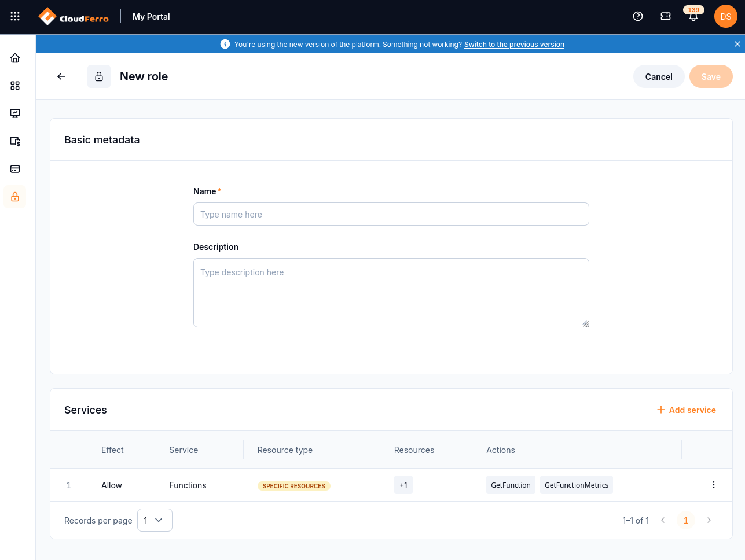Open the vouchers ticket icon
The image size is (745, 560).
[666, 16]
